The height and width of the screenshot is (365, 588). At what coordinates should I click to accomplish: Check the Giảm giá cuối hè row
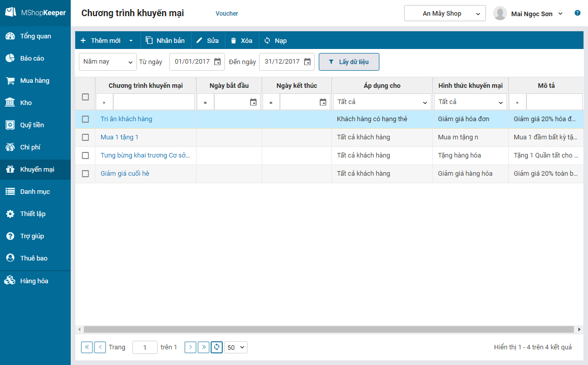[85, 174]
